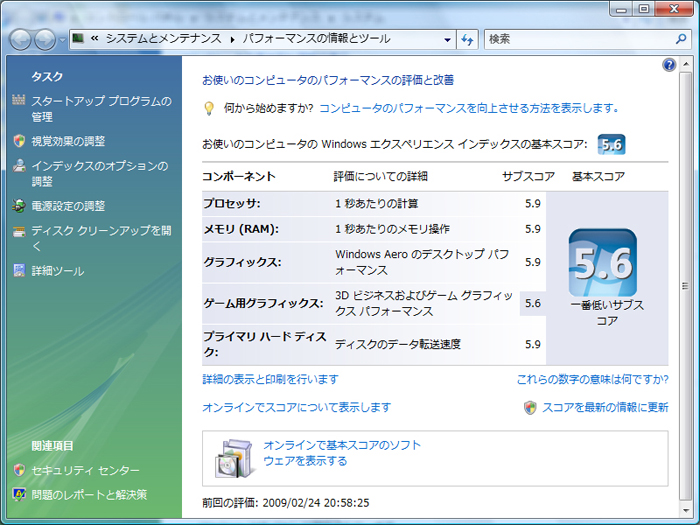Click the light bulb tip icon
This screenshot has width=700, height=525.
208,108
